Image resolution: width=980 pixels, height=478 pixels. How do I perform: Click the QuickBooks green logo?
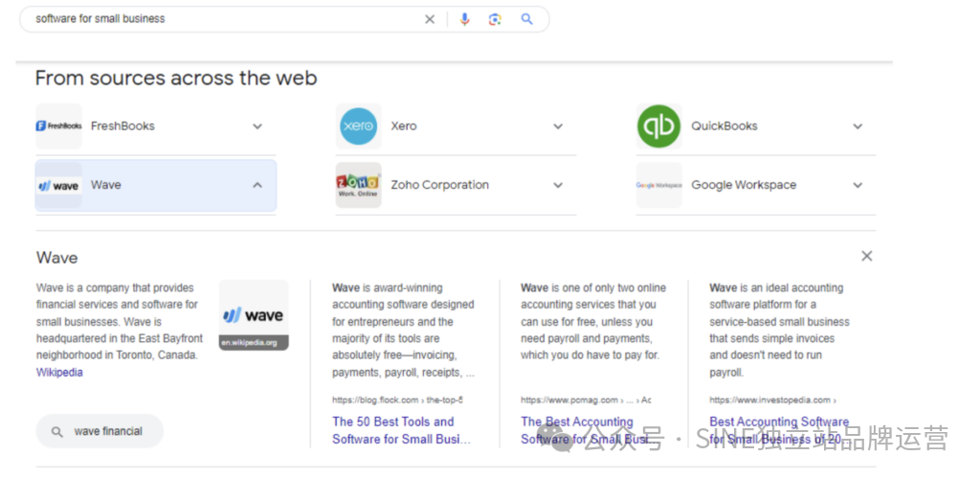[658, 126]
